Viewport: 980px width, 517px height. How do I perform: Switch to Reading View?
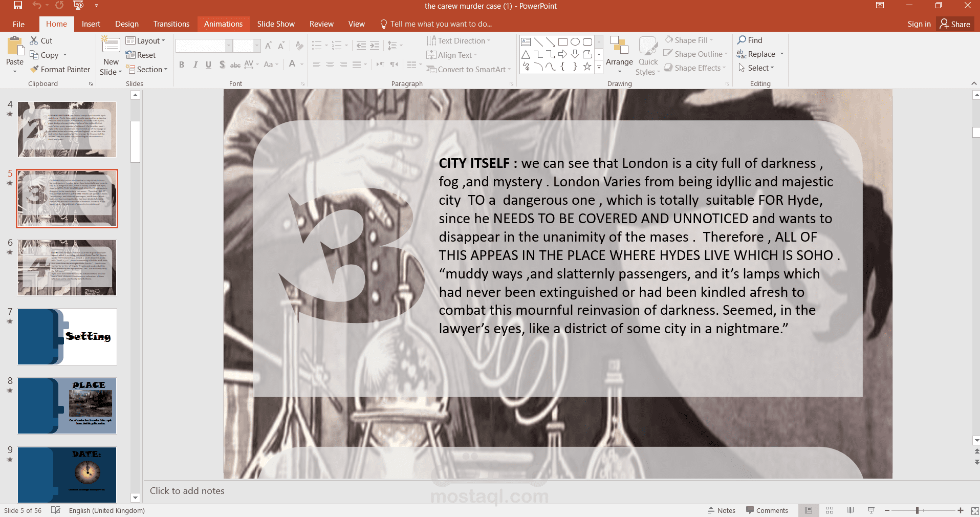tap(850, 510)
